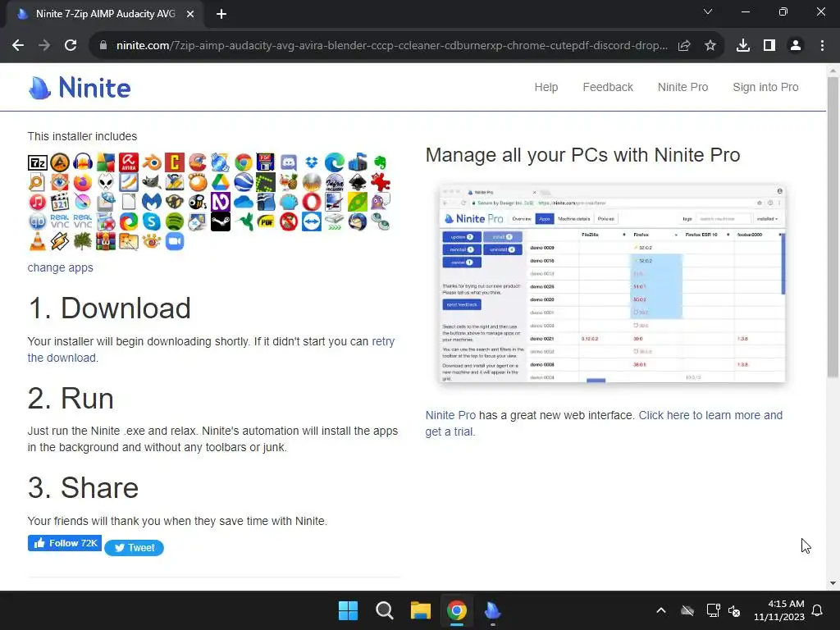Click the TeamViewer icon
Image resolution: width=840 pixels, height=630 pixels.
point(312,221)
